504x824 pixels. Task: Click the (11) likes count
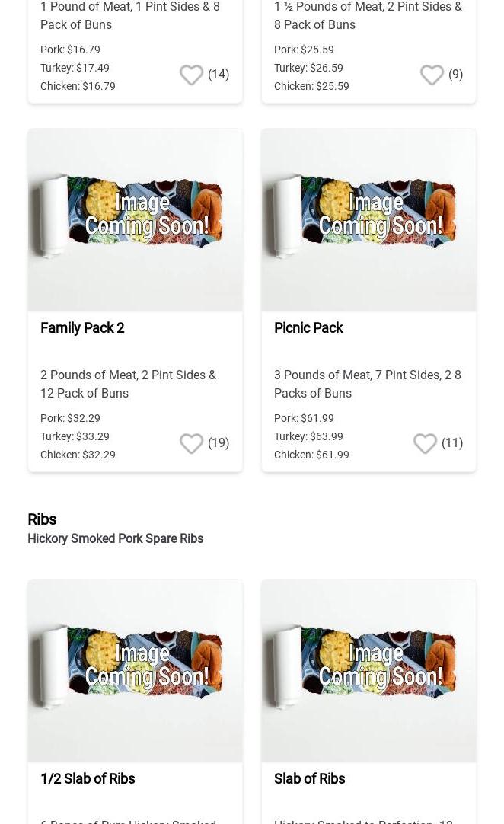(x=452, y=443)
